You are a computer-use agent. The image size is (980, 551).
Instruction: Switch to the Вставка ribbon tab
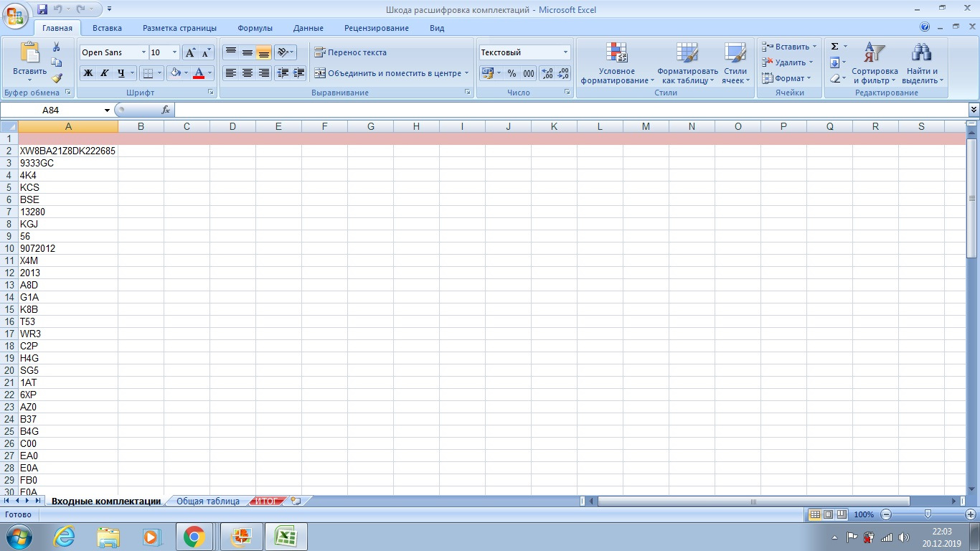(x=107, y=28)
